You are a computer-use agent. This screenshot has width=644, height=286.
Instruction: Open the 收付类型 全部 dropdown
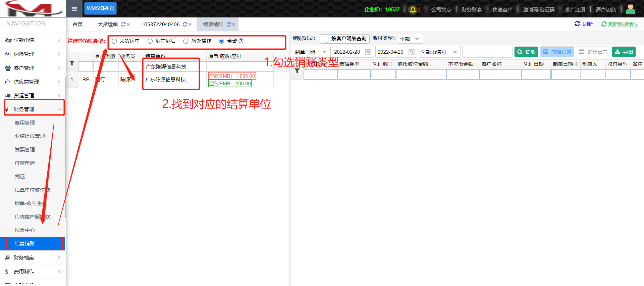[x=410, y=39]
